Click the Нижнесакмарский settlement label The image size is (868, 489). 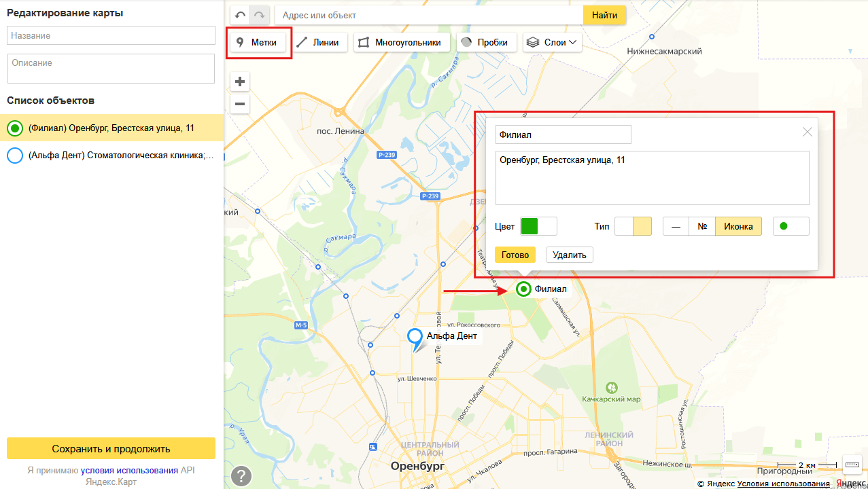[664, 51]
